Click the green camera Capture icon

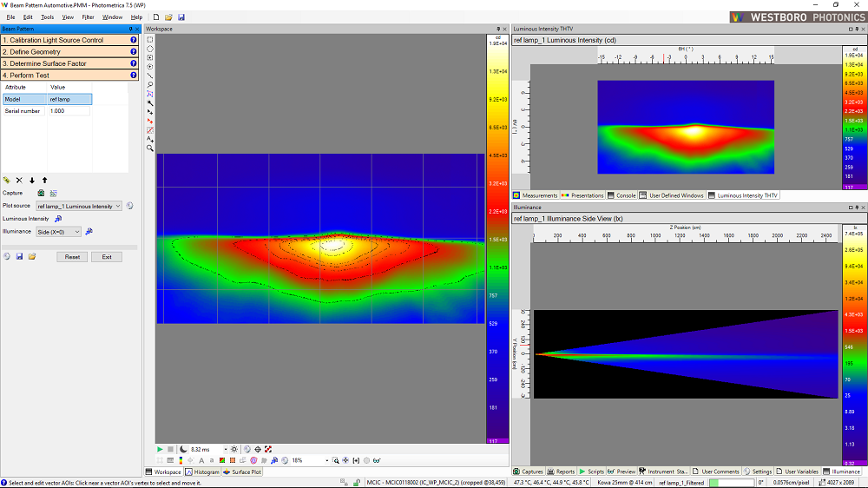point(41,193)
